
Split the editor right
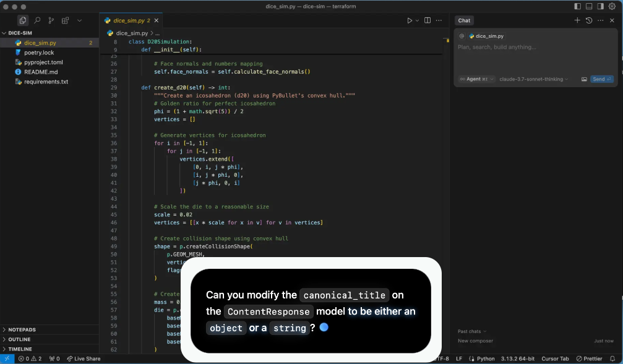point(428,20)
